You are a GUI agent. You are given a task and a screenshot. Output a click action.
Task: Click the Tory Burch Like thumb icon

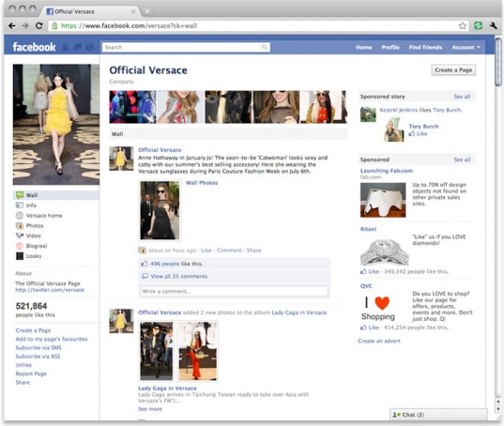tap(411, 133)
